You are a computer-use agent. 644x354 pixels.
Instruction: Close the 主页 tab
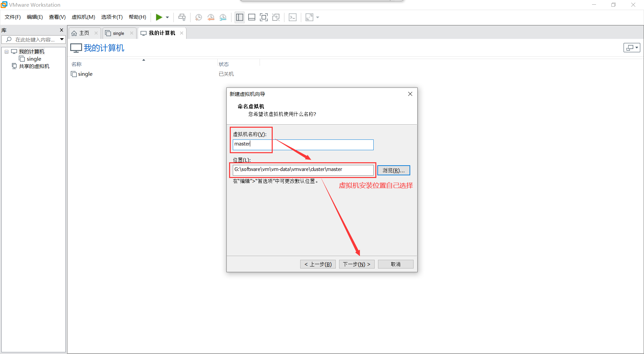point(96,33)
